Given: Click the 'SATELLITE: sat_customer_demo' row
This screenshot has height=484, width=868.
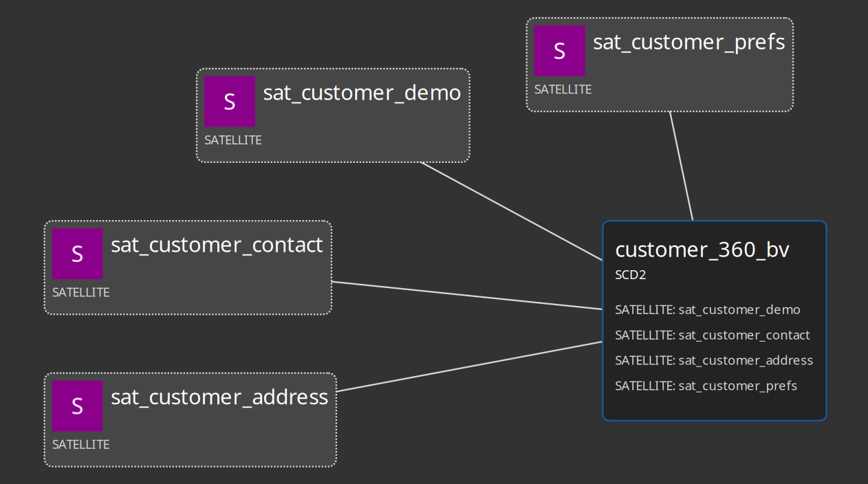Looking at the screenshot, I should pyautogui.click(x=708, y=310).
